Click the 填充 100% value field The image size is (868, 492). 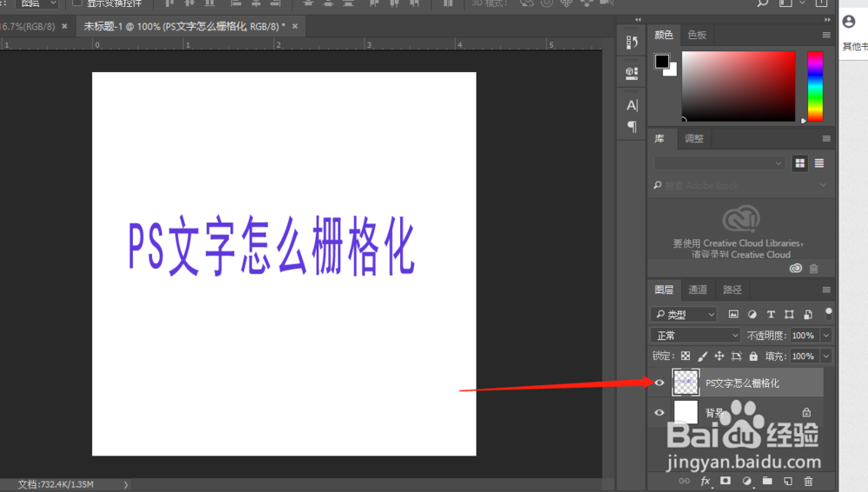pos(805,356)
